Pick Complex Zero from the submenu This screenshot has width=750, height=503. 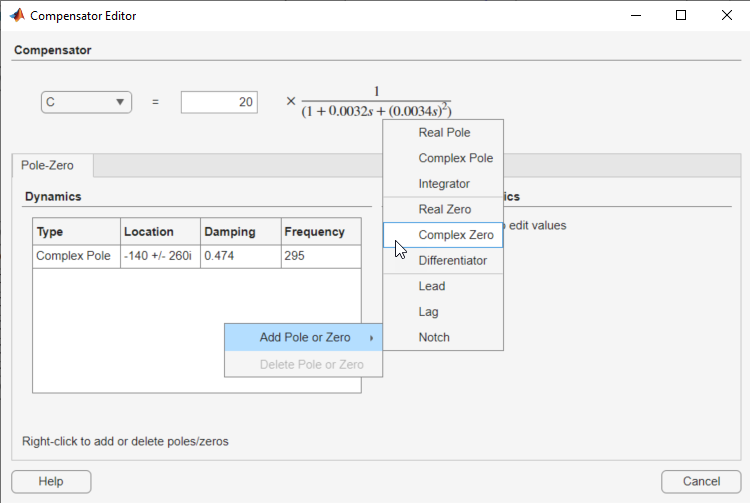tap(455, 235)
